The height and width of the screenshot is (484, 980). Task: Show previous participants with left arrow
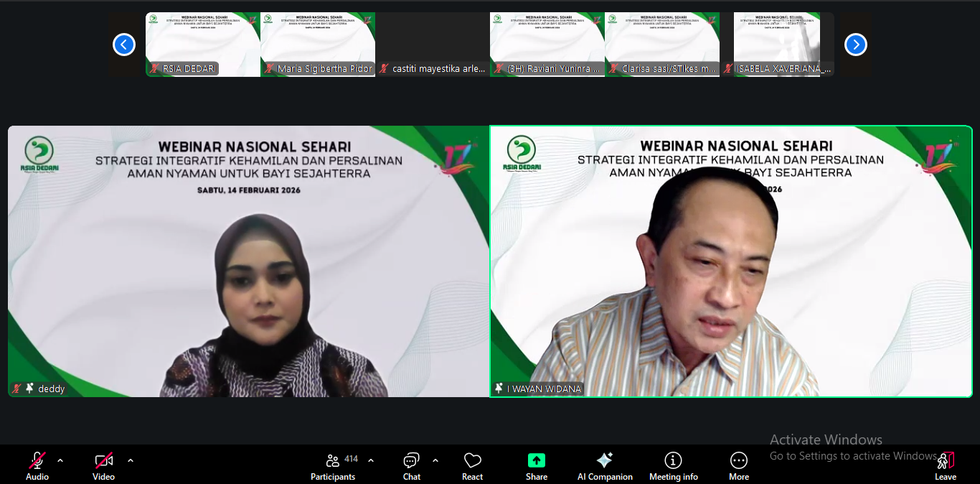124,45
